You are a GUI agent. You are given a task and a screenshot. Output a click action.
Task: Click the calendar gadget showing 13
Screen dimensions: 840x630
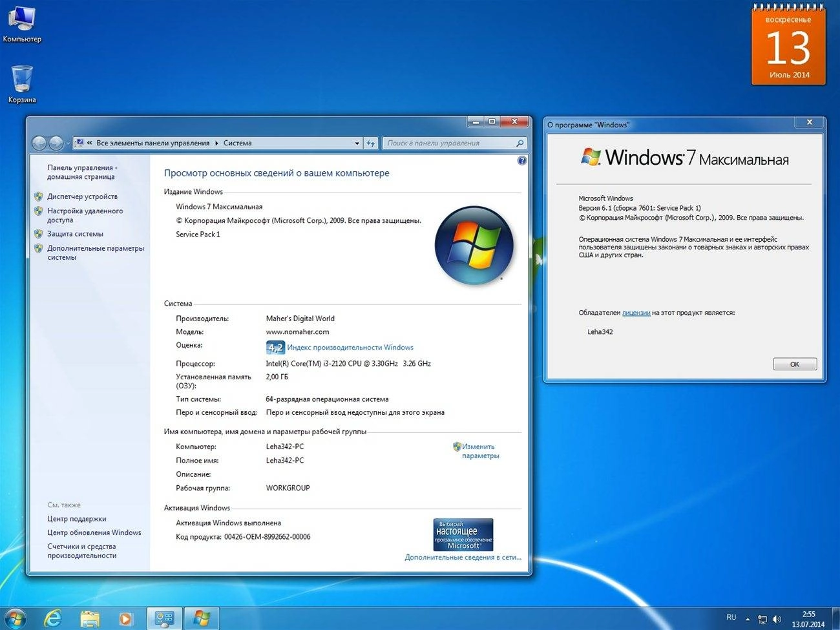[x=788, y=45]
